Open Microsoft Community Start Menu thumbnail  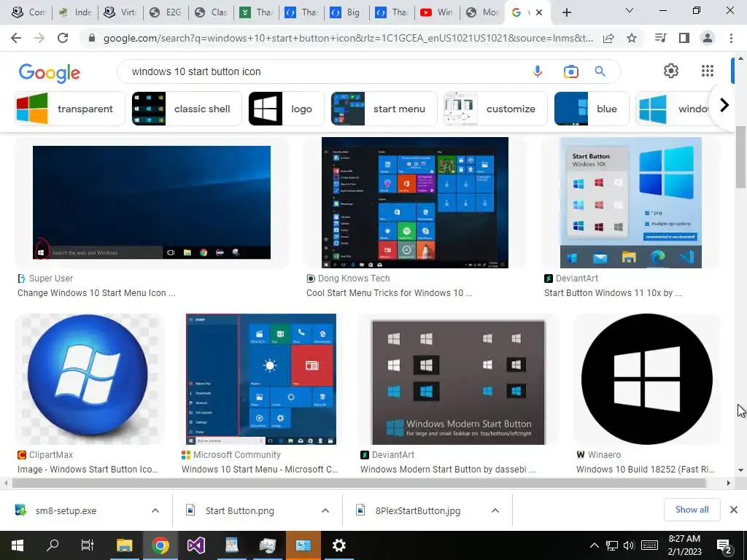(x=261, y=379)
